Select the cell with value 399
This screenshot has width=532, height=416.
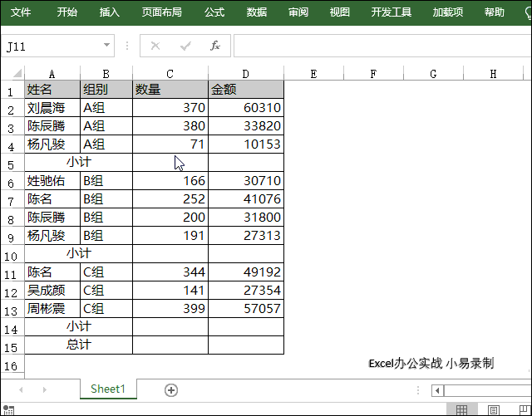170,309
